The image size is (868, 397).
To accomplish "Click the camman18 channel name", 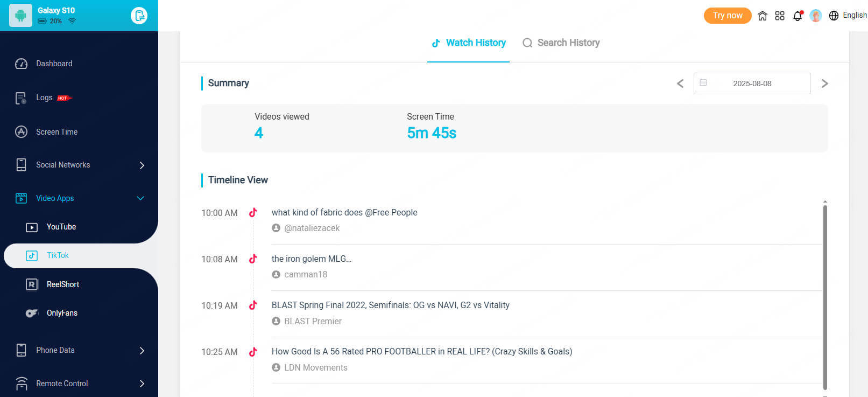I will [306, 274].
